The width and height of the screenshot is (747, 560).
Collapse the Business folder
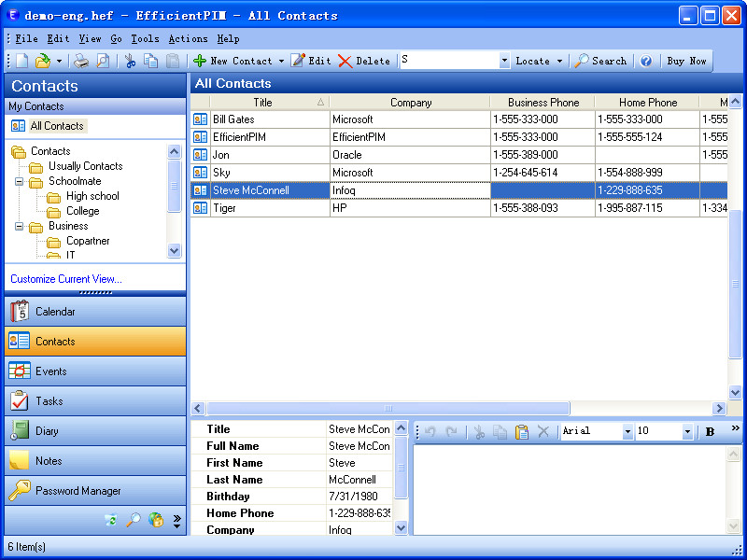pos(19,226)
